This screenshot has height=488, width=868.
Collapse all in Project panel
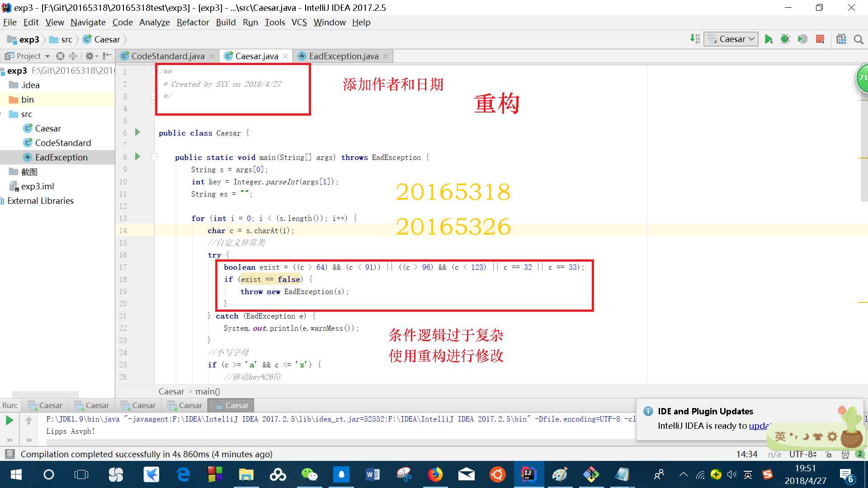point(73,56)
